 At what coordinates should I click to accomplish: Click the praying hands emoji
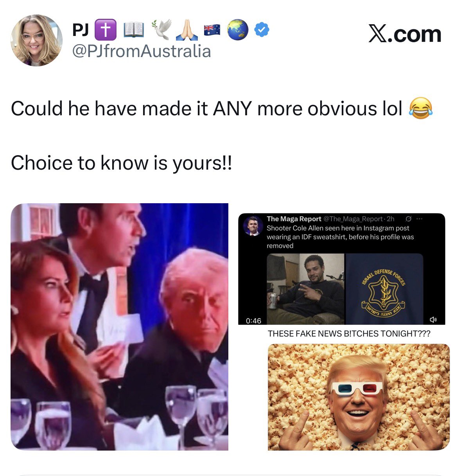pos(186,30)
